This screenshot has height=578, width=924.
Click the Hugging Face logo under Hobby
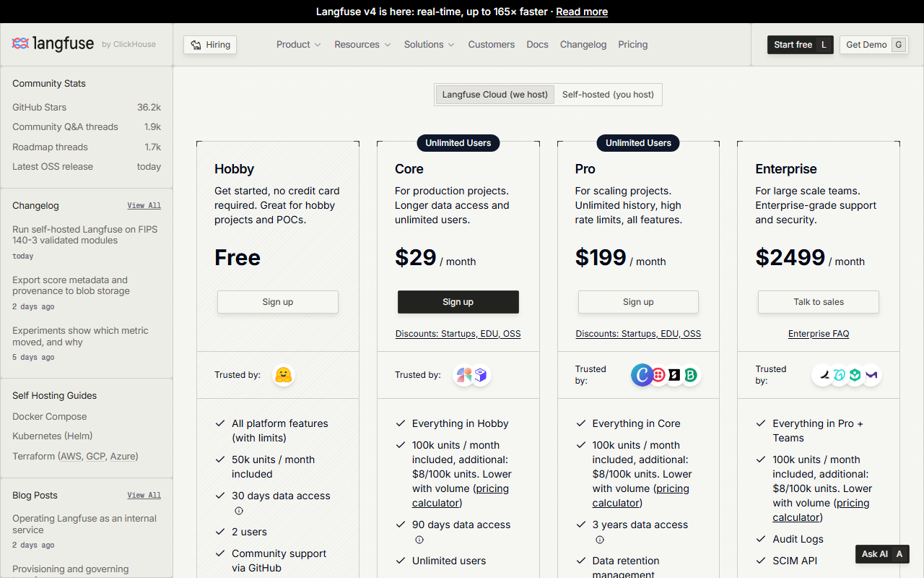tap(284, 375)
